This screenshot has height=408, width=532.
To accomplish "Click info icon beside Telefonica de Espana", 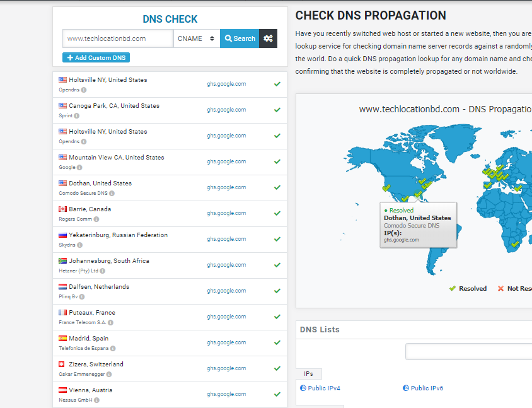I will [x=113, y=349].
